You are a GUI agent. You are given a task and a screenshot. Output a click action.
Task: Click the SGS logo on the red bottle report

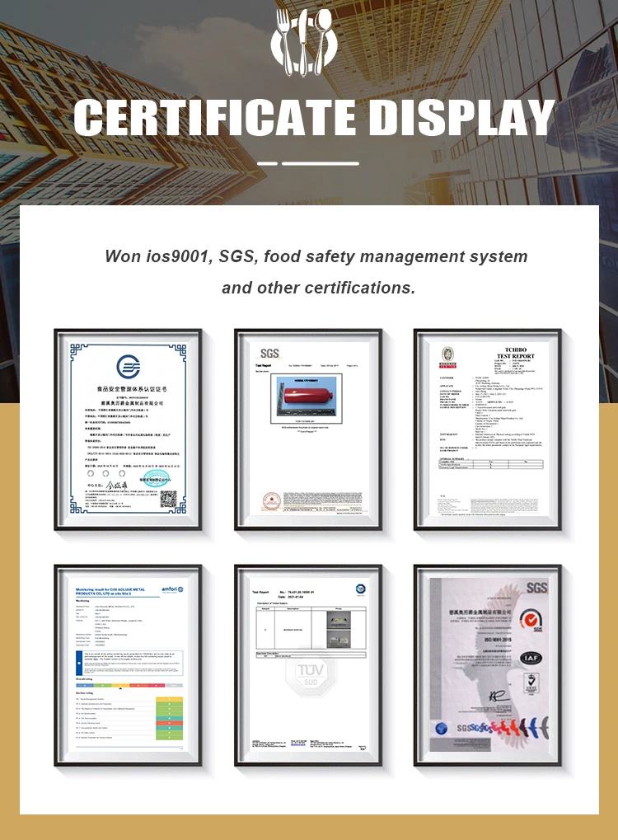click(x=269, y=353)
